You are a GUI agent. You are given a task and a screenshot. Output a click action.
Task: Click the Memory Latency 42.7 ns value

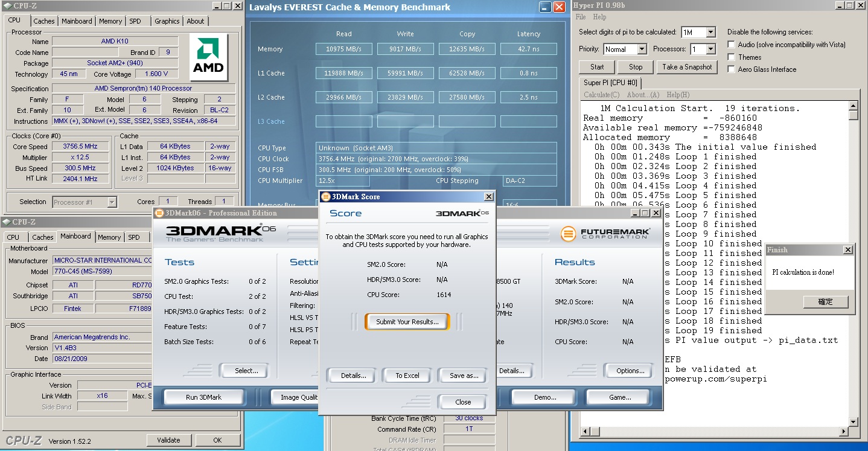click(x=528, y=49)
